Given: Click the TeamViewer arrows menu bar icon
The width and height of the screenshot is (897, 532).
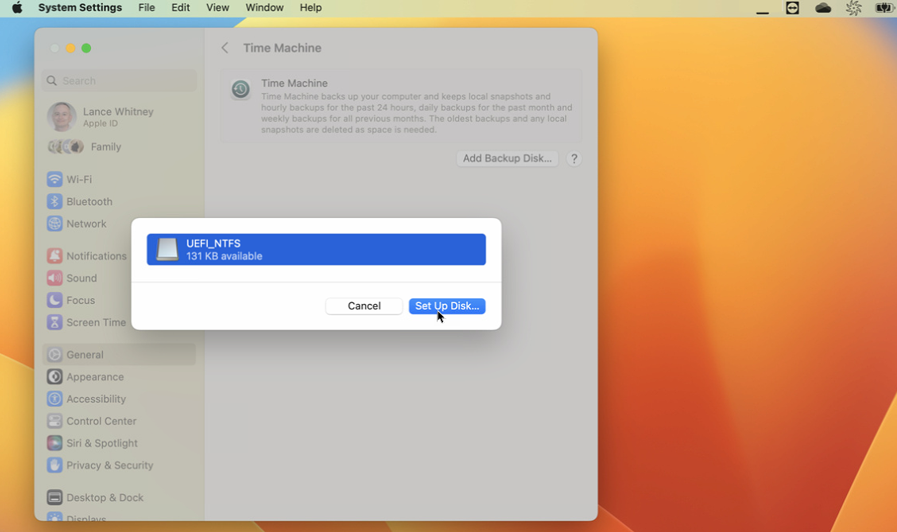Looking at the screenshot, I should 792,8.
